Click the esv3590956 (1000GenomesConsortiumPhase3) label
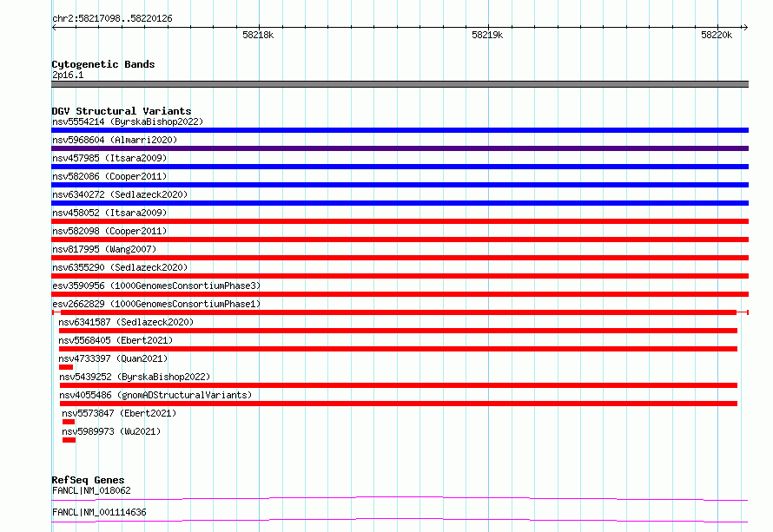 (156, 286)
